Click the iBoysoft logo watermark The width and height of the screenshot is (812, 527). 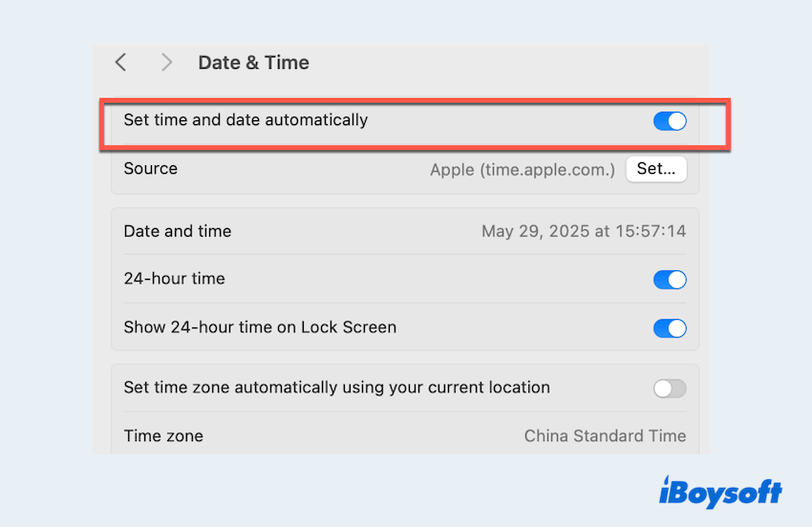[x=720, y=492]
